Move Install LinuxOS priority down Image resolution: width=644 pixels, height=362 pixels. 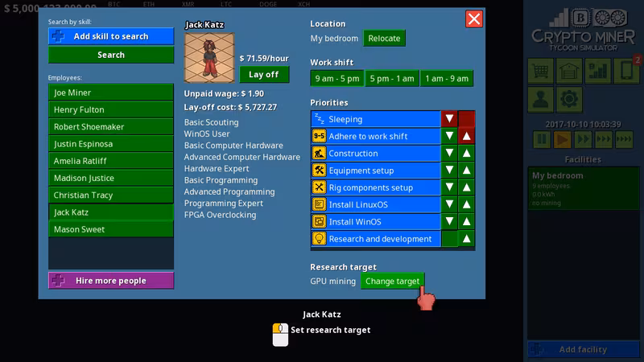coord(449,204)
